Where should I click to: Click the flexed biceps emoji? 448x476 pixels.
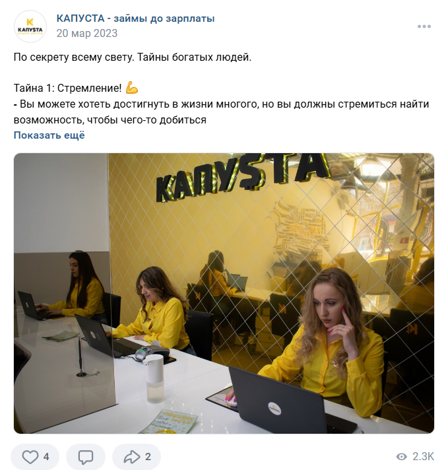pos(132,87)
